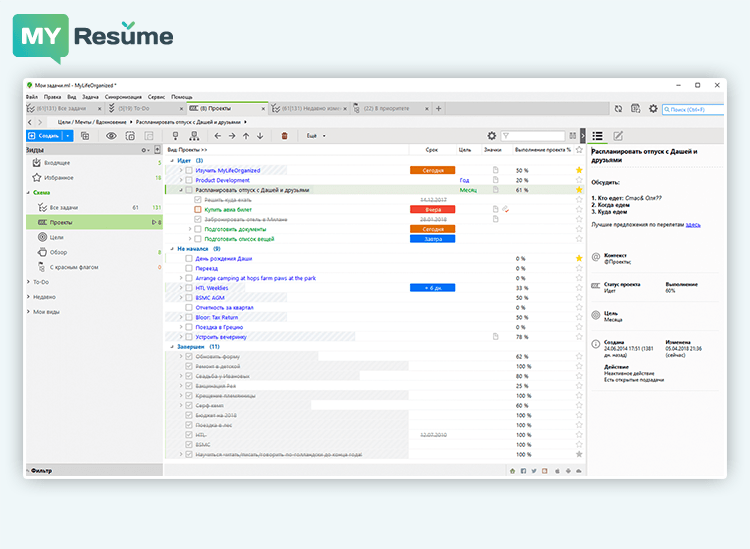Check the Купить авиа билет task checkbox
This screenshot has height=549, width=750.
tap(198, 209)
